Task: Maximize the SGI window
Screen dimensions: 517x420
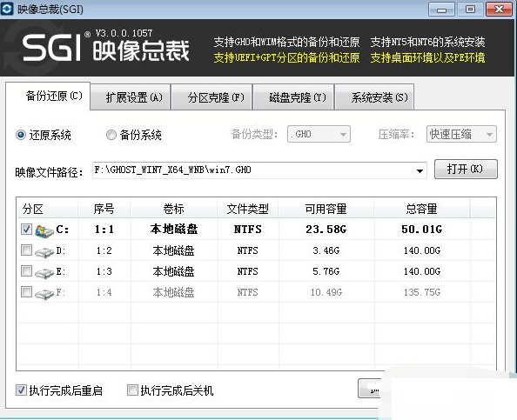Action: coord(471,10)
